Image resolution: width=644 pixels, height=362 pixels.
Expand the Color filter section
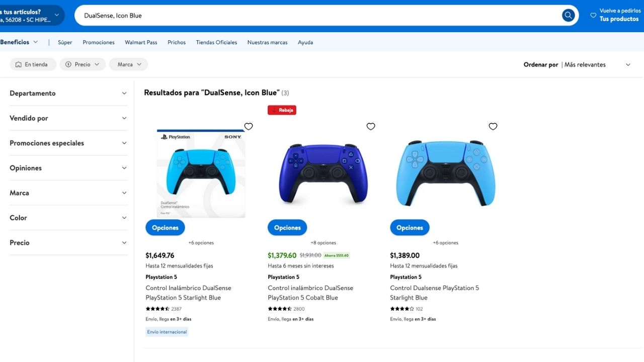point(68,218)
